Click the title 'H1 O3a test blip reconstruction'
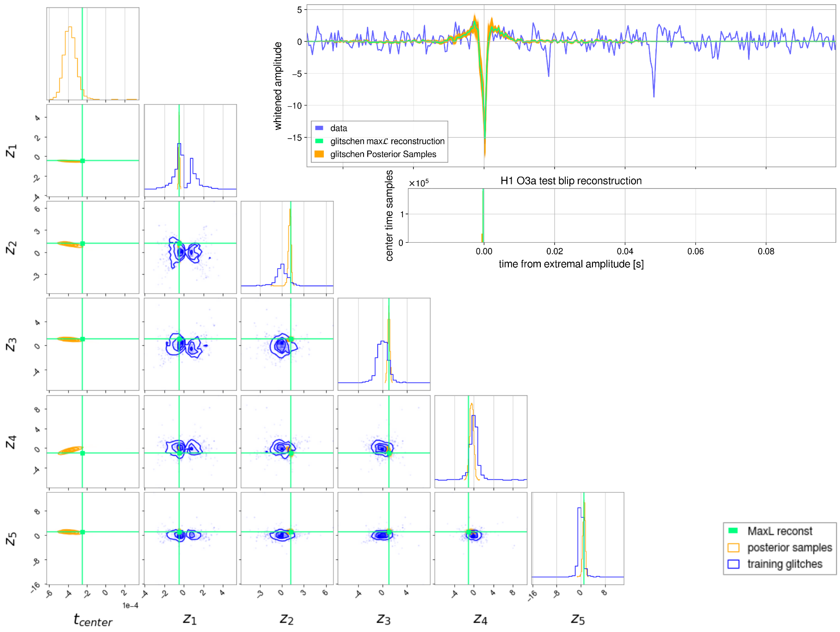Viewport: 840px width, 632px height. [571, 181]
